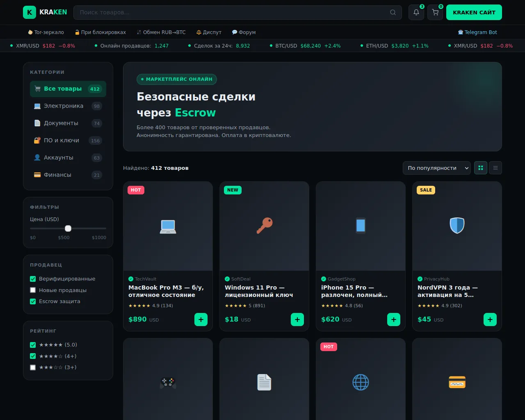
Task: Switch to list view layout
Action: 495,168
